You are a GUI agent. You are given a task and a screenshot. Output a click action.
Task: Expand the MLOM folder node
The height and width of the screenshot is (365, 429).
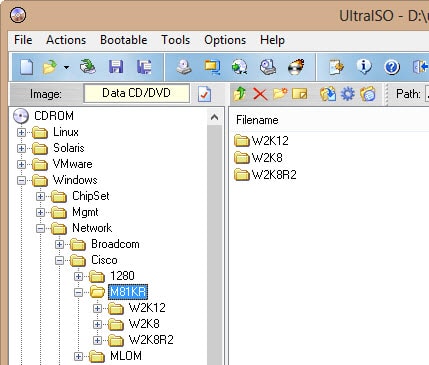coord(78,356)
